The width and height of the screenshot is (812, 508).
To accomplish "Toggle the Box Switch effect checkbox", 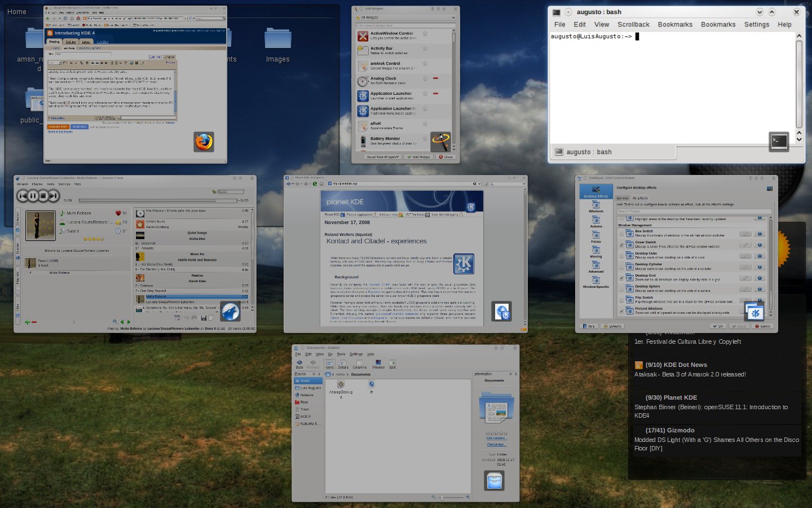I will click(x=621, y=234).
